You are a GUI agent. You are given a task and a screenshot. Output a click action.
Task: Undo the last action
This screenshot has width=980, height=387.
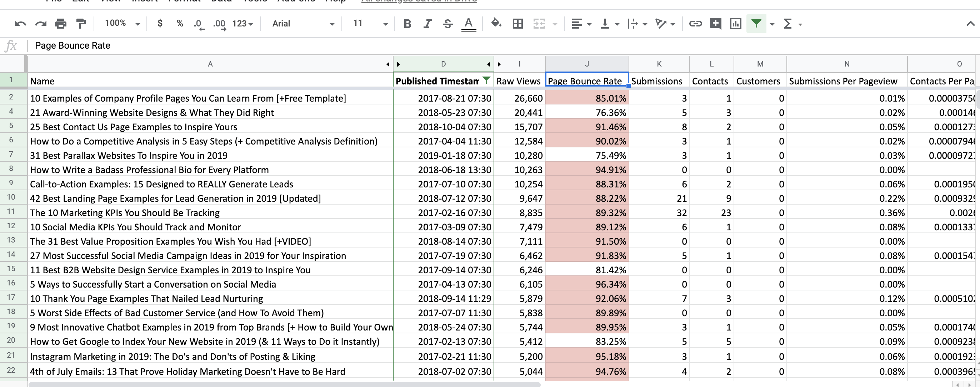click(x=21, y=23)
